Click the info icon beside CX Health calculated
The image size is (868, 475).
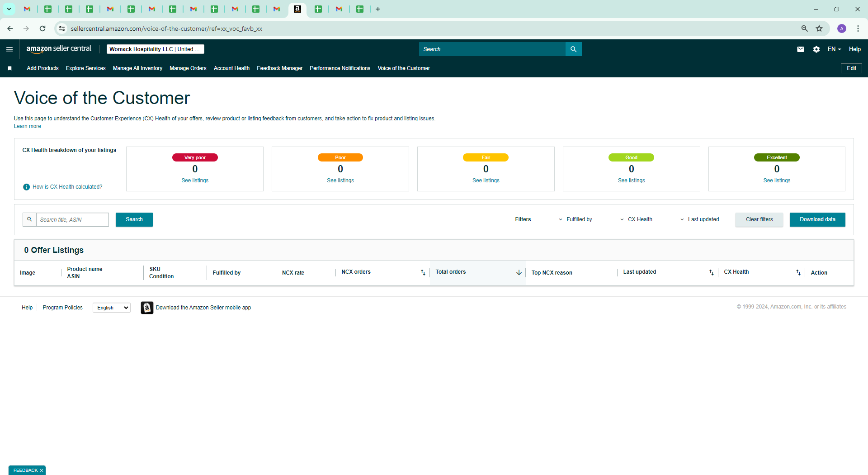(26, 187)
